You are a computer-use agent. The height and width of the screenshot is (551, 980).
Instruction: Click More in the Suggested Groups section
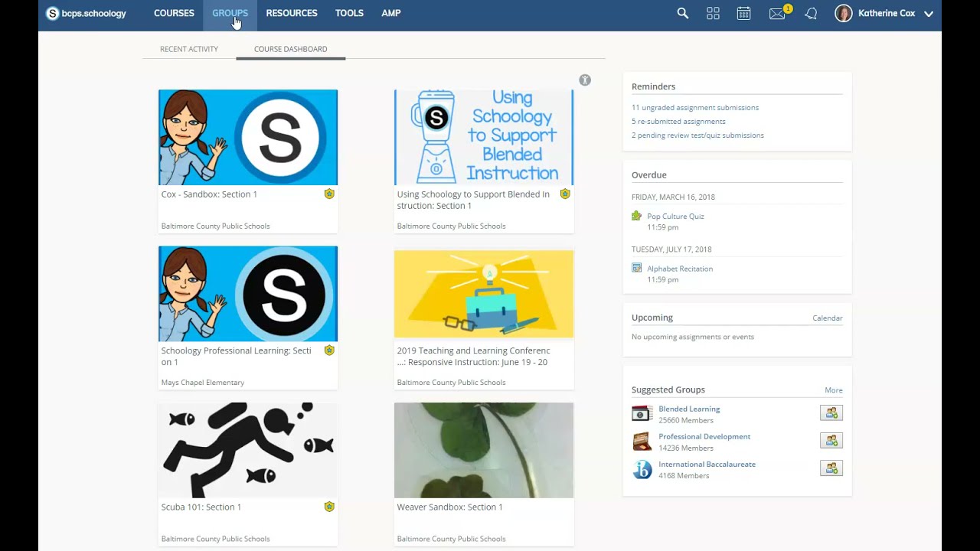(833, 390)
